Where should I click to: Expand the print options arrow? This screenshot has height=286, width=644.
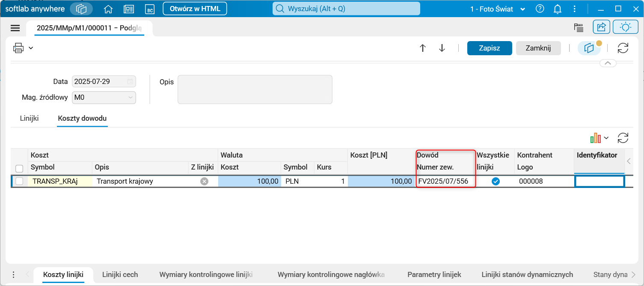pyautogui.click(x=31, y=48)
